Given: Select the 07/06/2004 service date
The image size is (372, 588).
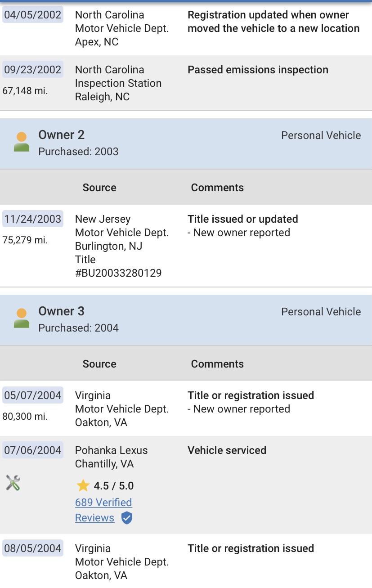Looking at the screenshot, I should 33,450.
